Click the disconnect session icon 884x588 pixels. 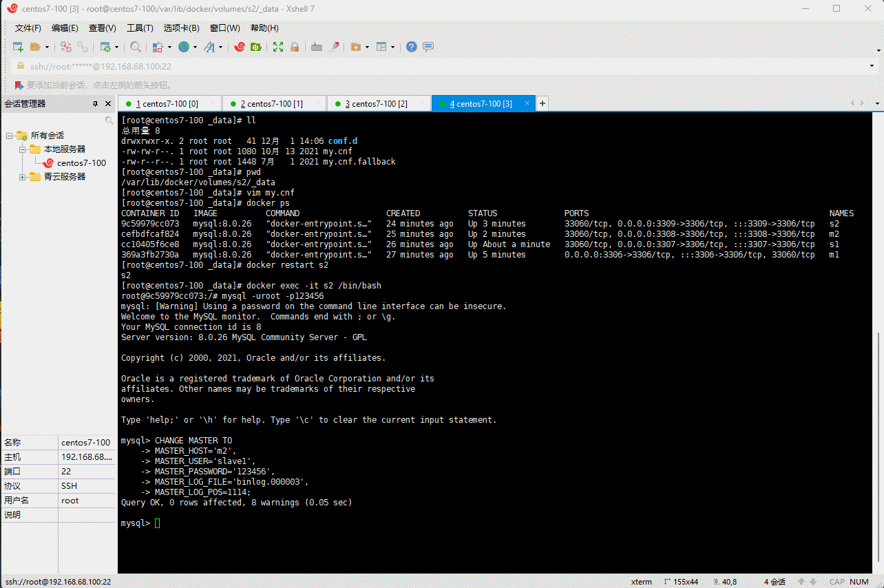tap(66, 47)
